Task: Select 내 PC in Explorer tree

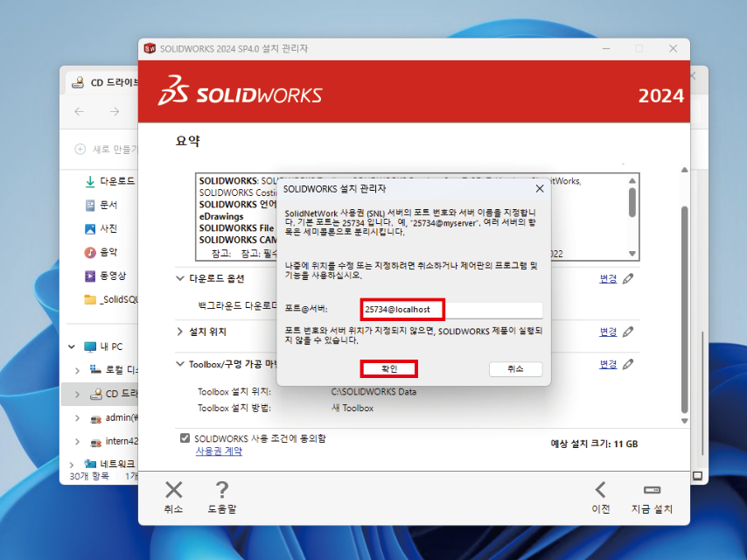Action: click(104, 346)
